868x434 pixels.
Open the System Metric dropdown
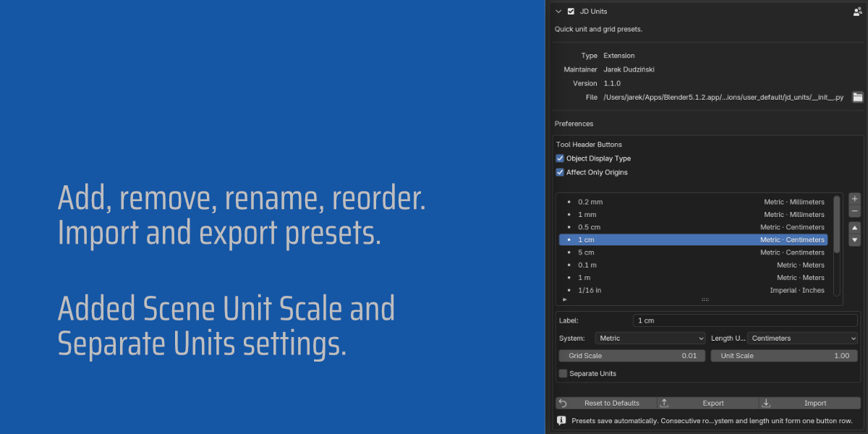tap(650, 338)
